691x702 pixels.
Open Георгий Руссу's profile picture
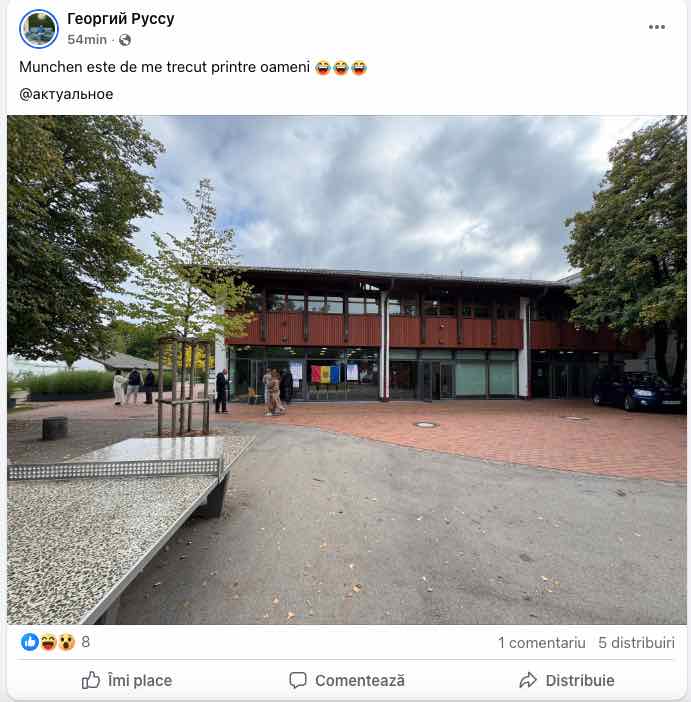(x=39, y=29)
